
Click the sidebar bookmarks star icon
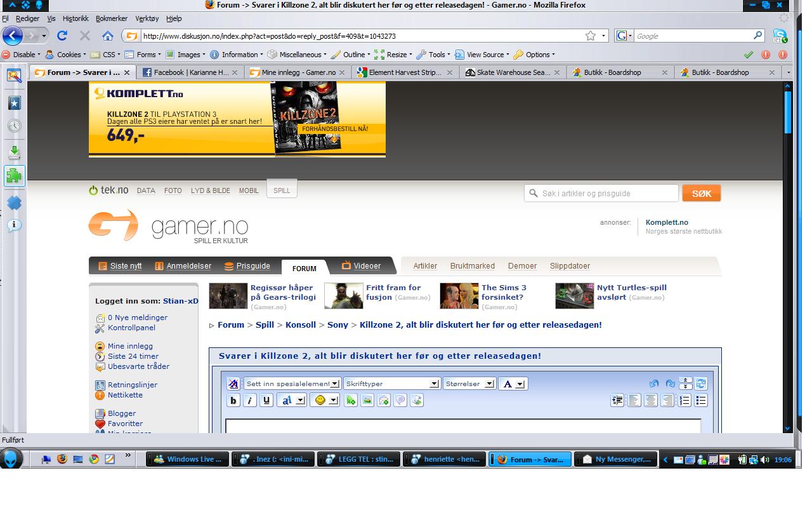(x=14, y=102)
